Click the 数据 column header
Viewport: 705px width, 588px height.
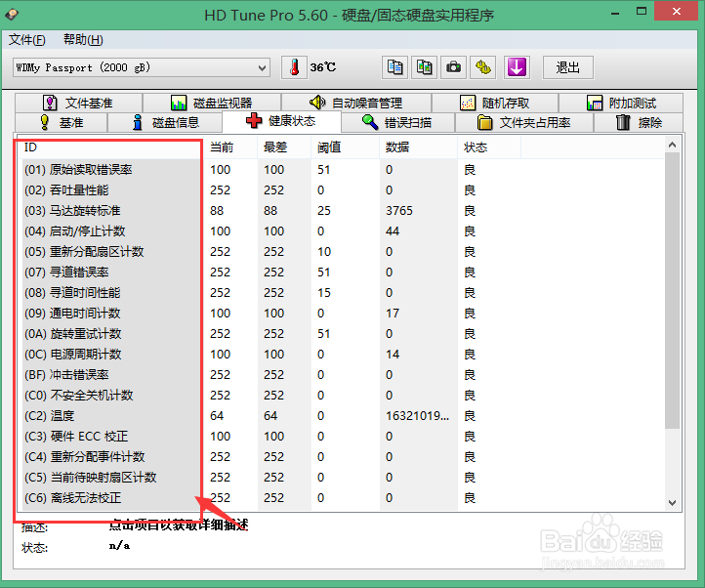(x=418, y=147)
